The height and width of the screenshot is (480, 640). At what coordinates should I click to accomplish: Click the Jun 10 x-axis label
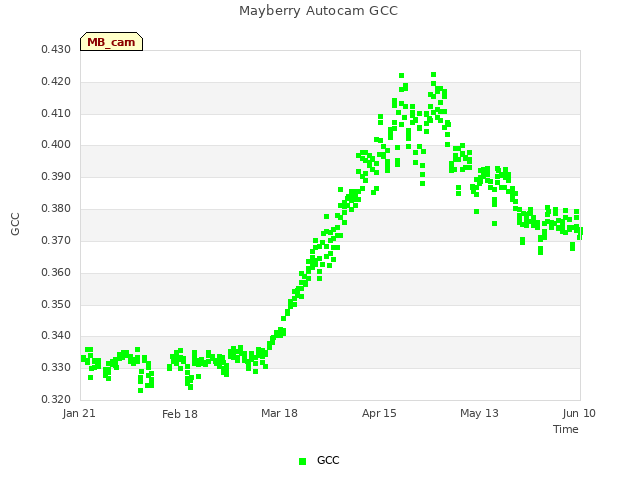click(579, 413)
